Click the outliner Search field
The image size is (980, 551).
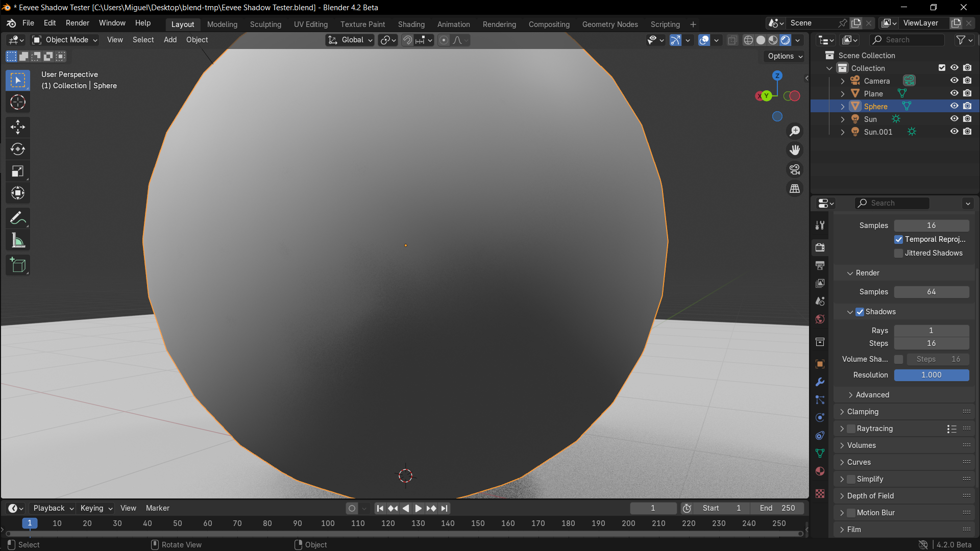[x=907, y=40]
